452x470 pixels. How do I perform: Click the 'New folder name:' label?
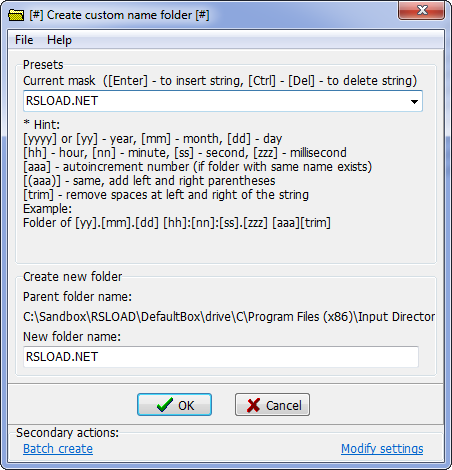tap(72, 337)
